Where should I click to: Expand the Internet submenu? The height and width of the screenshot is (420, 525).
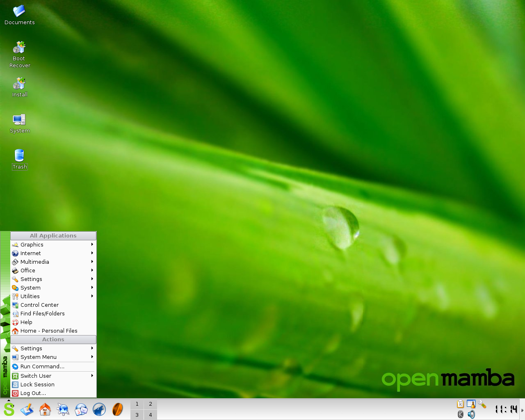pos(53,253)
